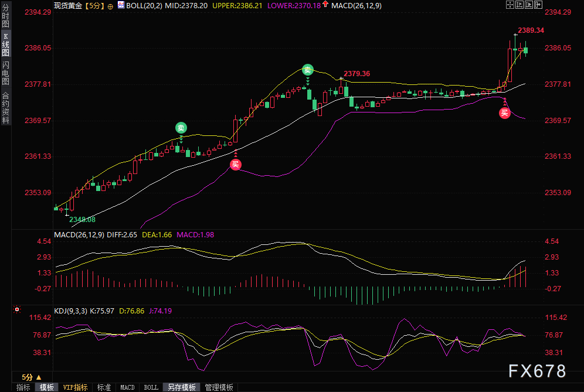
Task: Click the 现货黄金【5分】 chart title
Action: (x=80, y=6)
